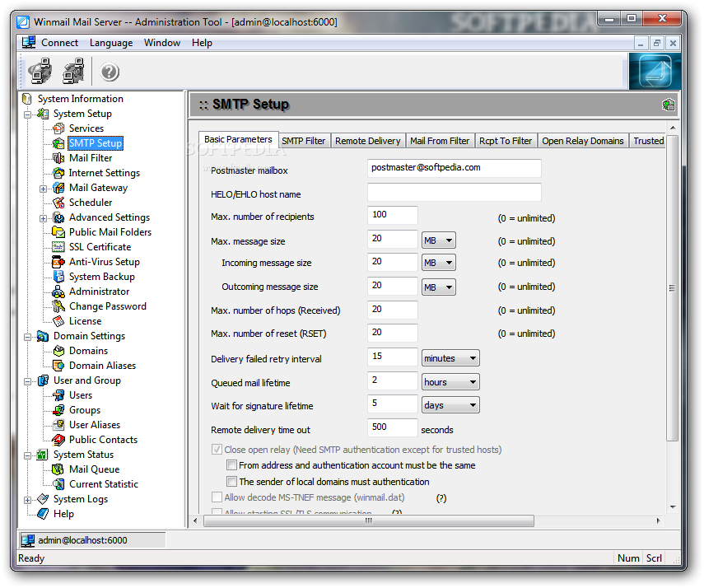Click the Anti-Virus Setup icon

58,262
